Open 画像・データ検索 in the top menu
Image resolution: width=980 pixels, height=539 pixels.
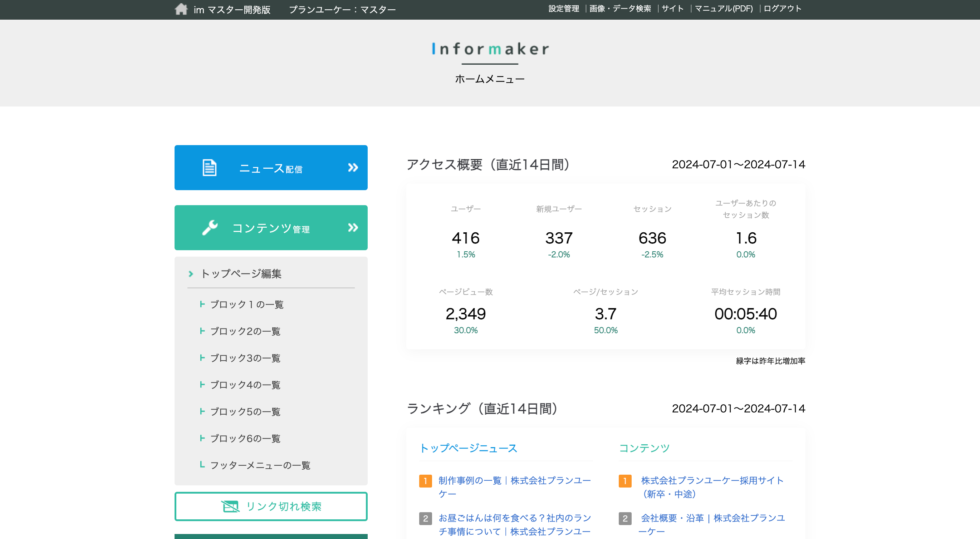coord(620,9)
